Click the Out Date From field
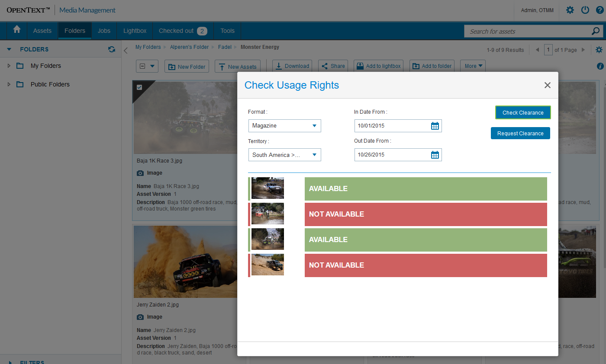The image size is (606, 364). click(x=398, y=155)
